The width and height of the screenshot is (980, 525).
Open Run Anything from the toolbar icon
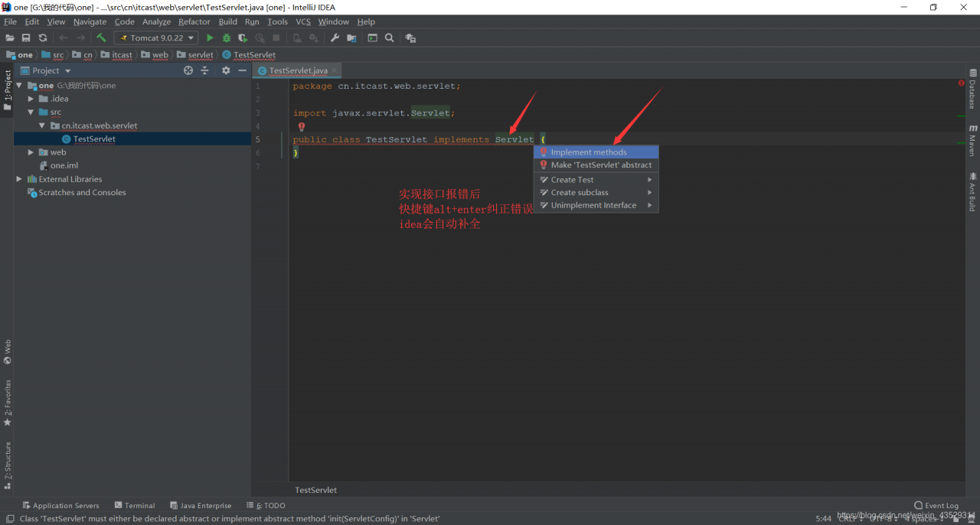[373, 37]
